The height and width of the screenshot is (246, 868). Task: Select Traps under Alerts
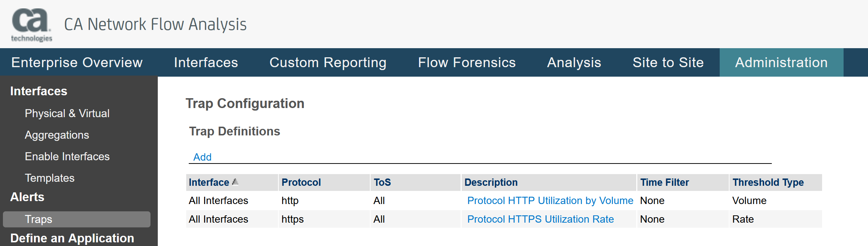coord(39,219)
